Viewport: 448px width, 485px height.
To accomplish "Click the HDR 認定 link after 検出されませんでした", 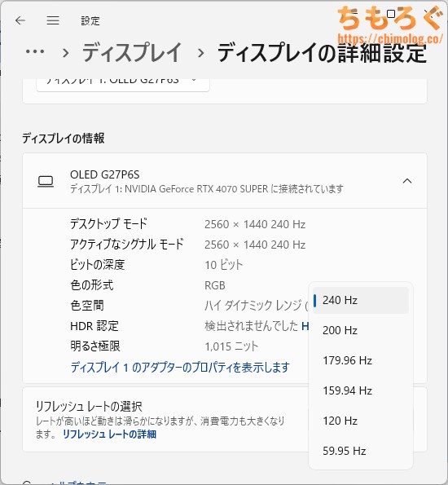I will tap(305, 326).
